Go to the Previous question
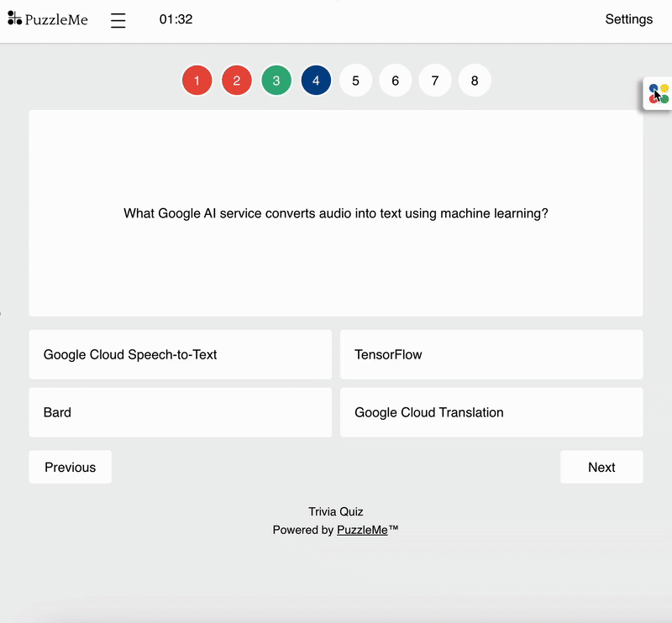Image resolution: width=672 pixels, height=623 pixels. (71, 467)
